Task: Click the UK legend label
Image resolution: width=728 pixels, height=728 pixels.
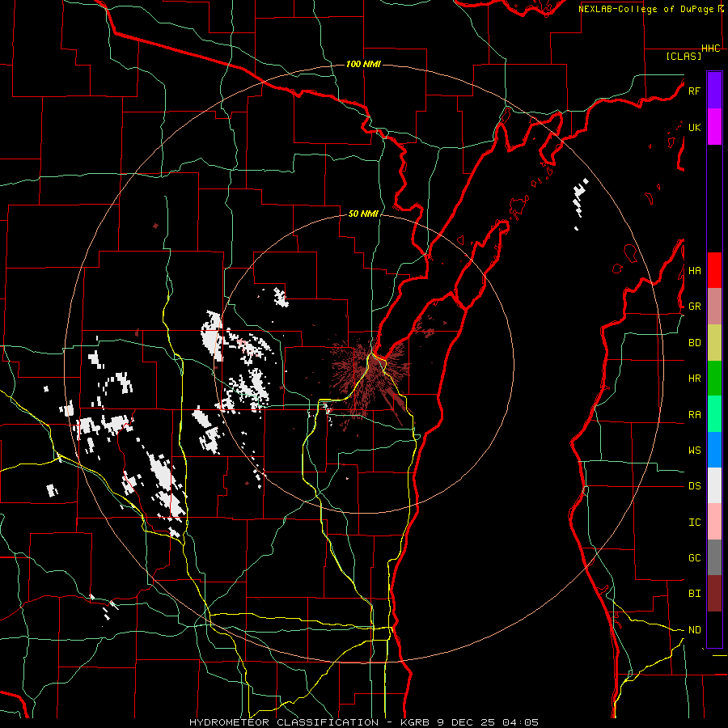Action: click(x=694, y=127)
